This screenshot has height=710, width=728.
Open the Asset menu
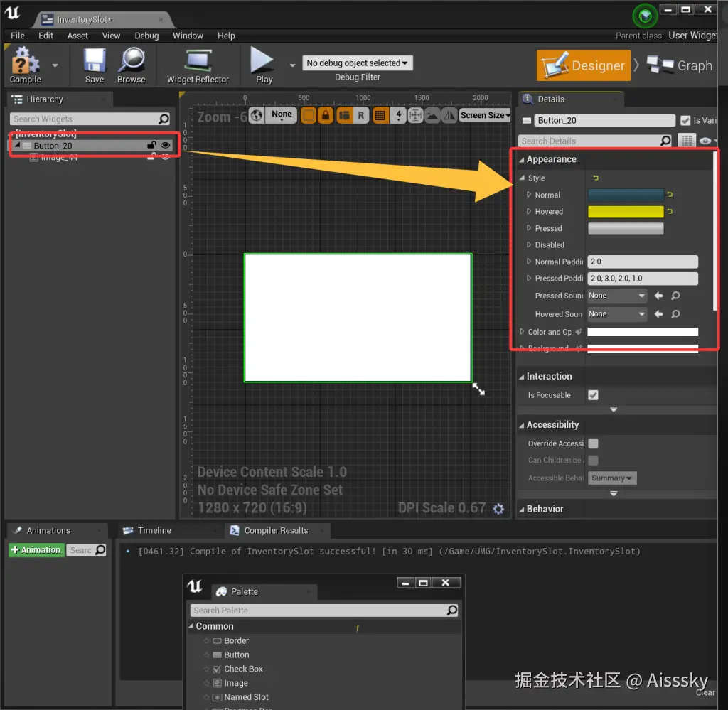77,36
